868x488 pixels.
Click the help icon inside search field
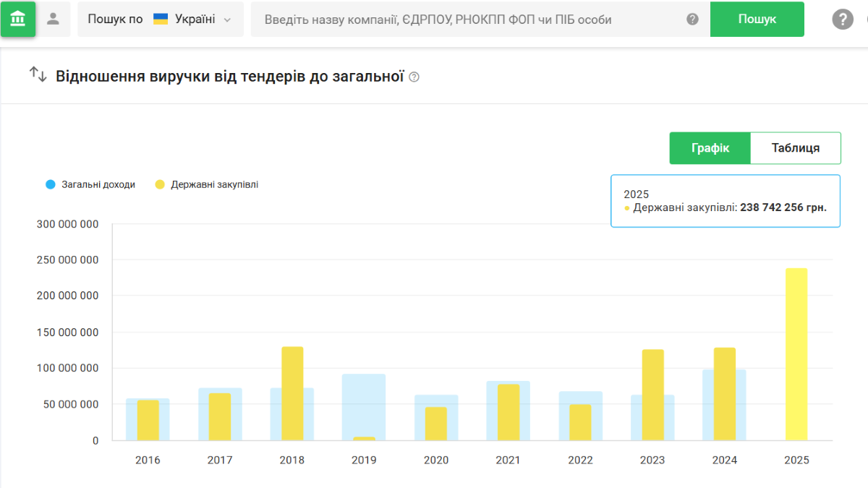coord(692,20)
